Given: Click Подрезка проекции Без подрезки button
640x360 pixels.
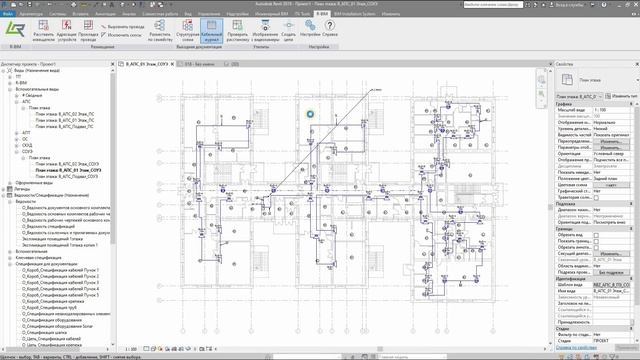Looking at the screenshot, I should click(x=611, y=273).
